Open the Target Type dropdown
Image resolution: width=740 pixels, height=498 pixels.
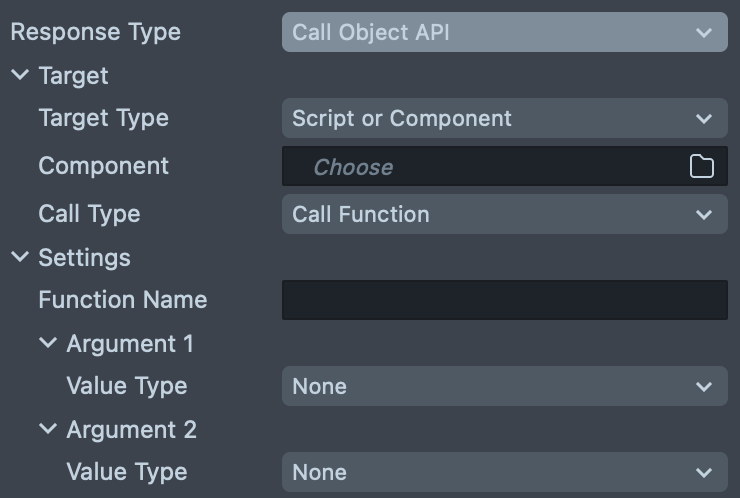pos(504,118)
